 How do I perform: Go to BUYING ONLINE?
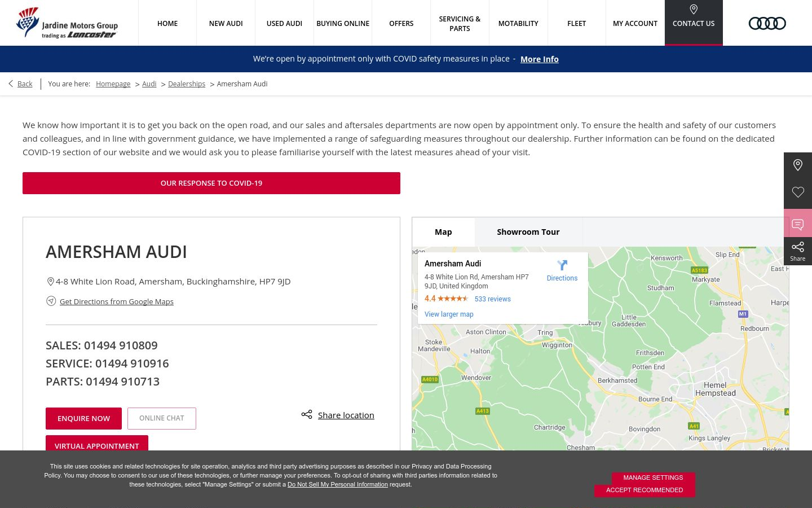pos(343,23)
